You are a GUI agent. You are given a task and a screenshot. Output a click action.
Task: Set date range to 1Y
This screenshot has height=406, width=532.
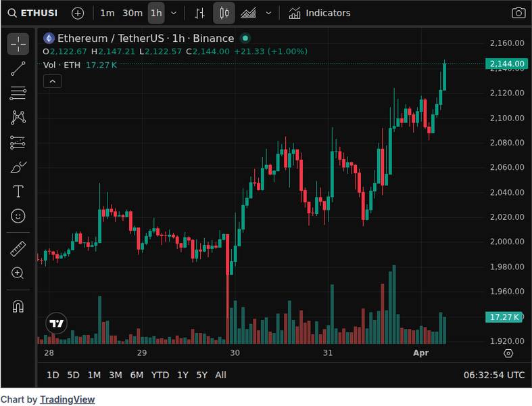tap(183, 375)
